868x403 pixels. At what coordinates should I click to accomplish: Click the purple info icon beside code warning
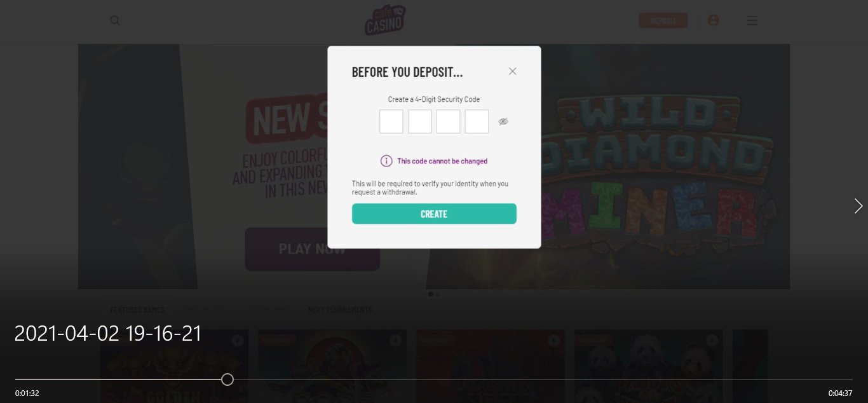coord(386,161)
